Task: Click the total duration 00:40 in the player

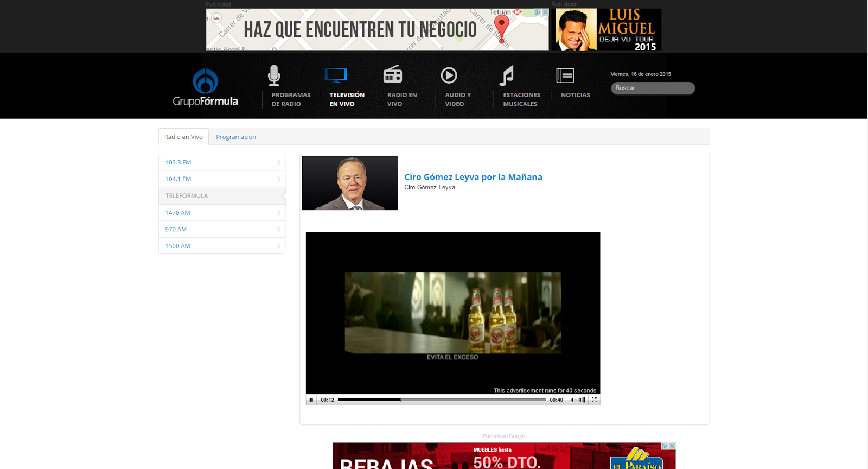Action: click(556, 400)
